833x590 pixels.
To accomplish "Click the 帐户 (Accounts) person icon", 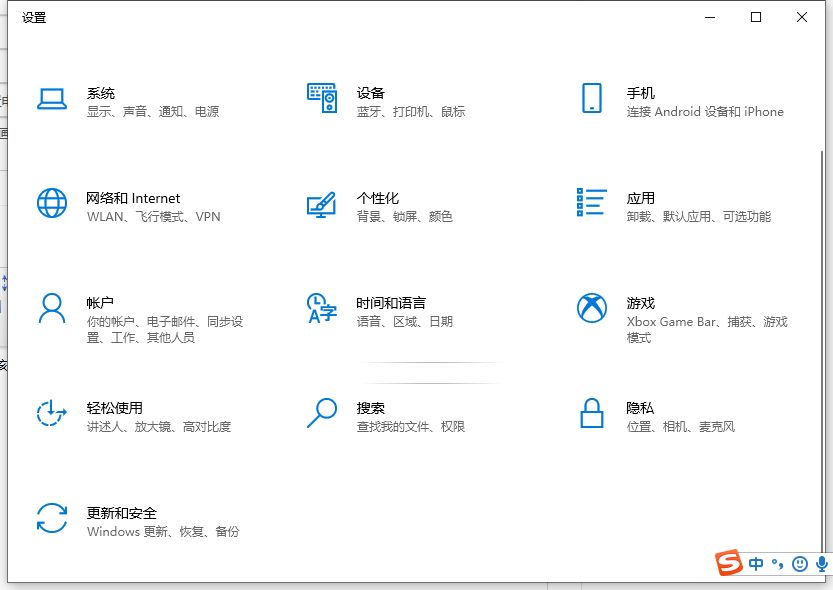I will (x=52, y=308).
